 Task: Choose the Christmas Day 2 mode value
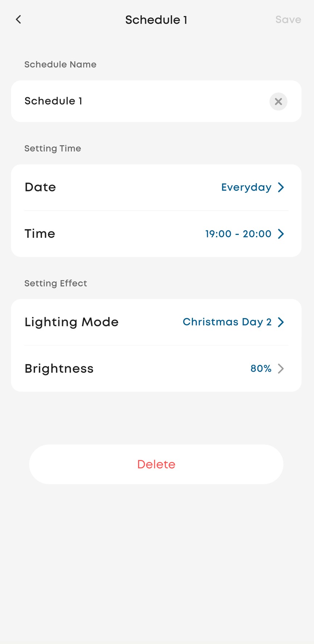pos(227,322)
